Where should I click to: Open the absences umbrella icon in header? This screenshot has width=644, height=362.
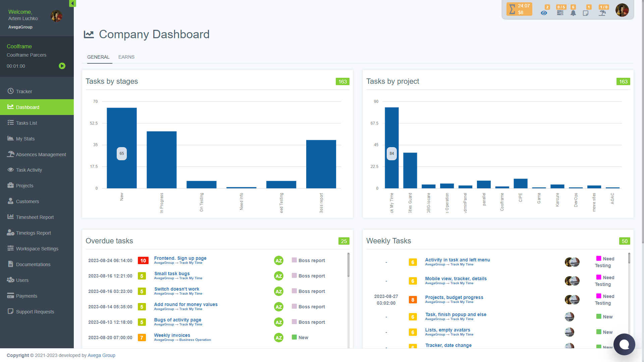602,13
